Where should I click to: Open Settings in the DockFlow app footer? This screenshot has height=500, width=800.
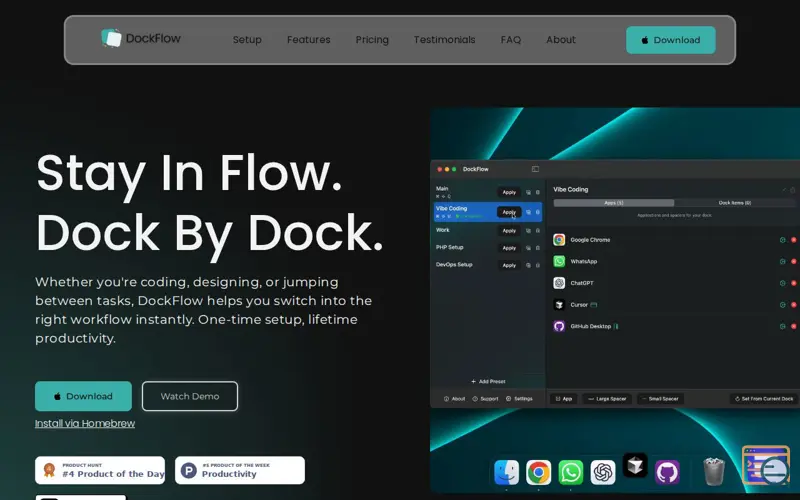pos(519,399)
